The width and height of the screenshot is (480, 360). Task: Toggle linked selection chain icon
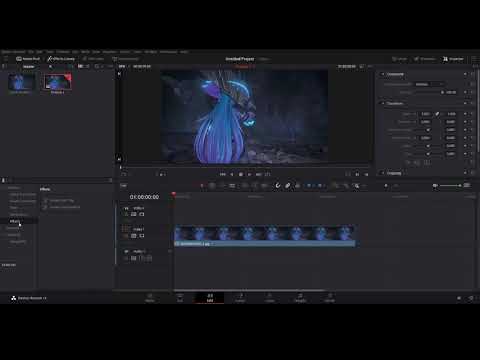pyautogui.click(x=288, y=186)
